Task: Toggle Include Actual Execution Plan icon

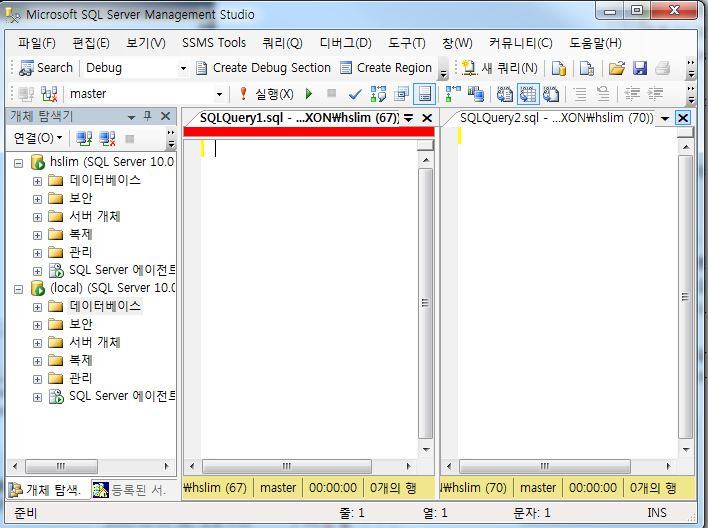Action: 453,94
